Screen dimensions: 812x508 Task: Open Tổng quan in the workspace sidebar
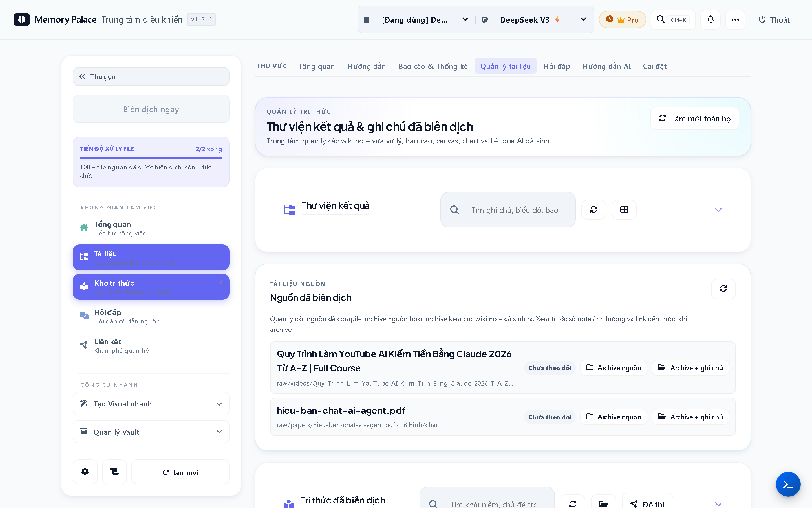coord(151,228)
